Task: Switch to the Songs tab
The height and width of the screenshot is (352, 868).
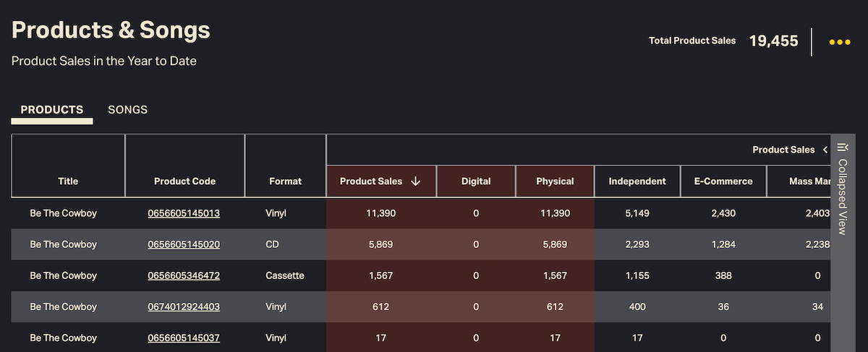Action: pyautogui.click(x=127, y=110)
